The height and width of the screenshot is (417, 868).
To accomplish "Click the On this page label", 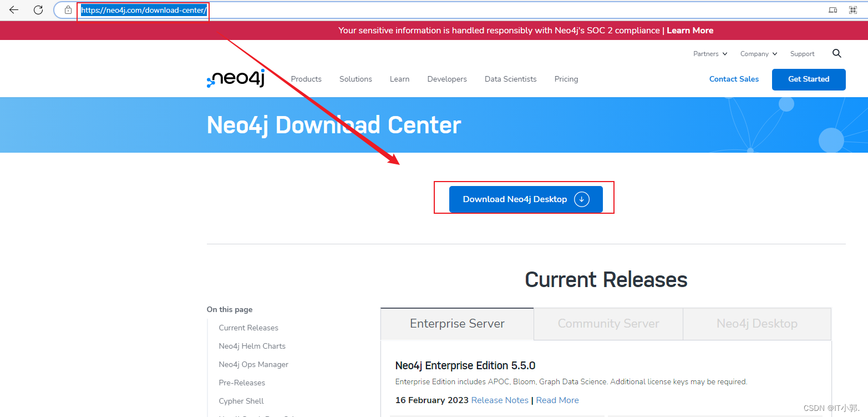I will click(230, 309).
